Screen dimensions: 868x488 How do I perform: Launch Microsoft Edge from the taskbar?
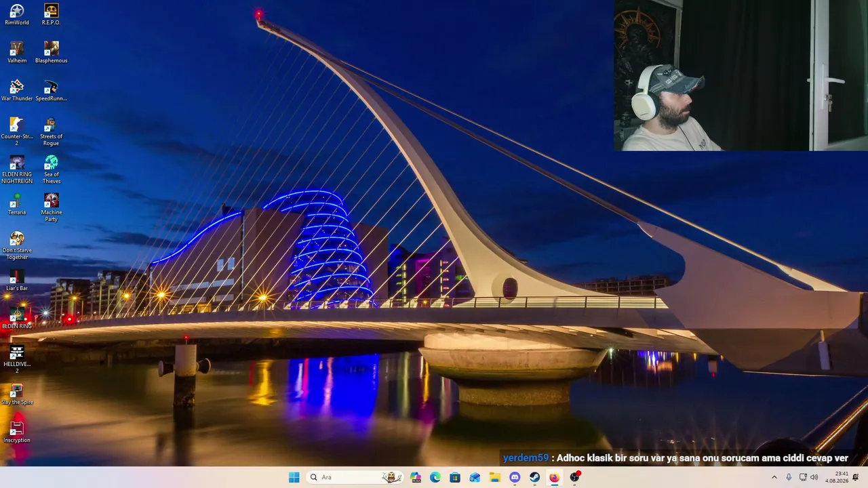pos(435,477)
